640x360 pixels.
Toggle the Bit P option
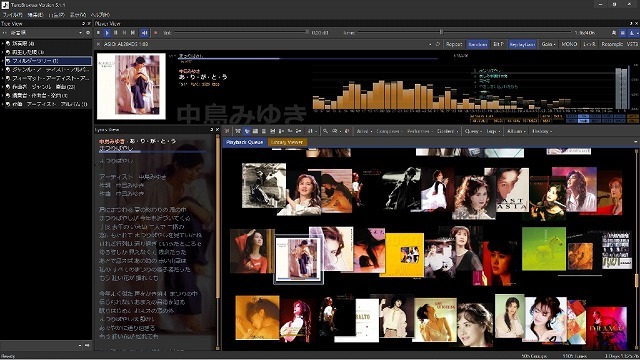498,44
